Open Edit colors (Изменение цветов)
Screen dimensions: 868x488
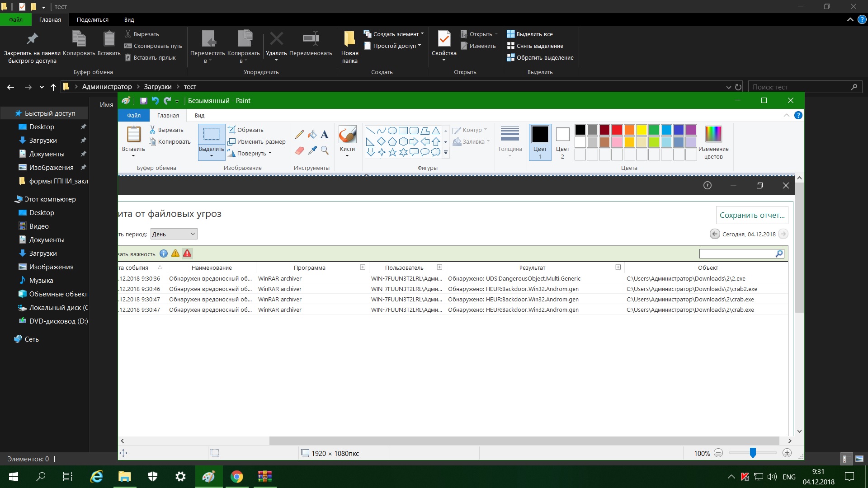[713, 142]
